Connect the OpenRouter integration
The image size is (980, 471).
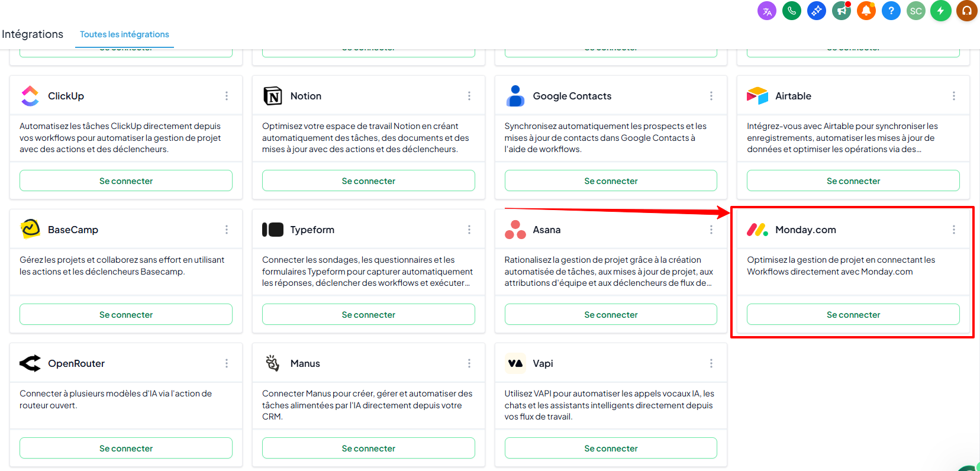[x=126, y=448]
